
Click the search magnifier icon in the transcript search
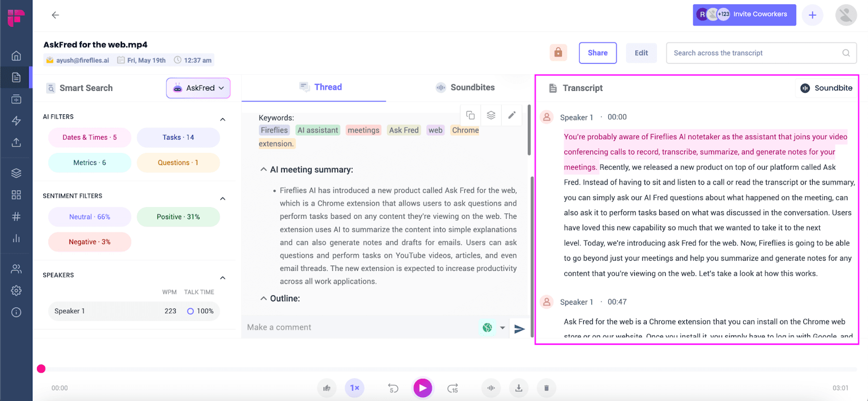click(x=846, y=53)
